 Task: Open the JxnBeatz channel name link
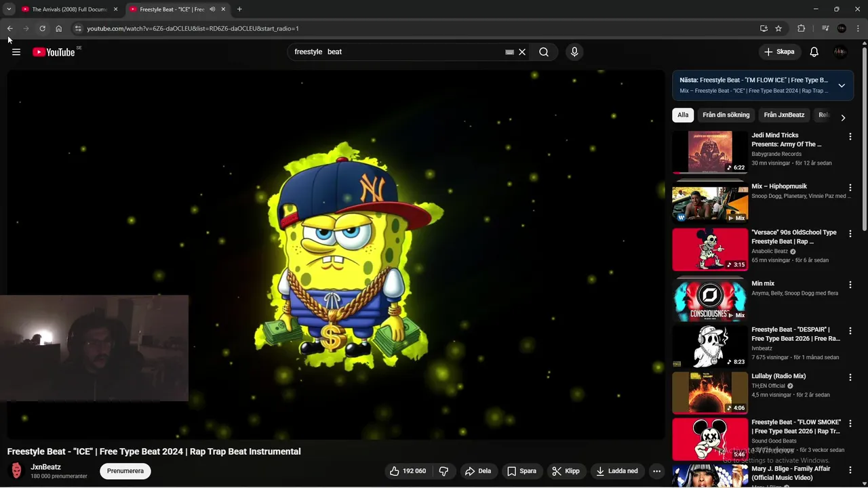45,467
